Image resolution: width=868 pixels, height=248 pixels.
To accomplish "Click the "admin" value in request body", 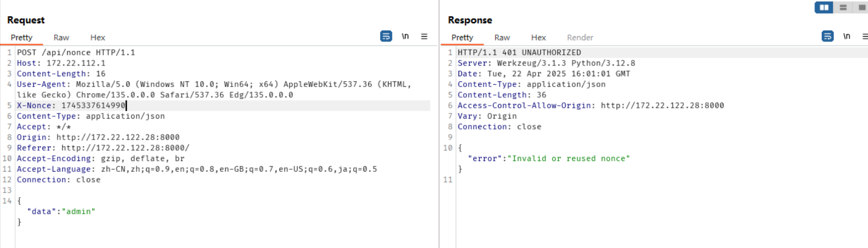I will [78, 211].
